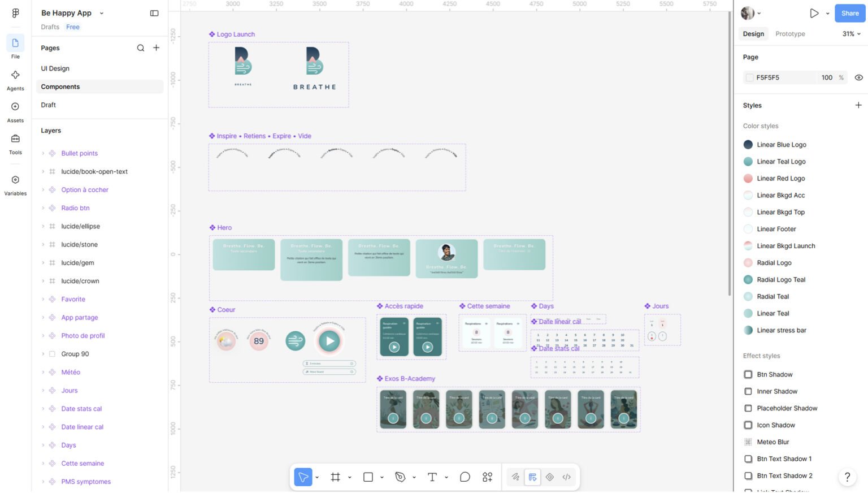The image size is (868, 493).
Task: Select the Comment tool
Action: click(x=465, y=477)
